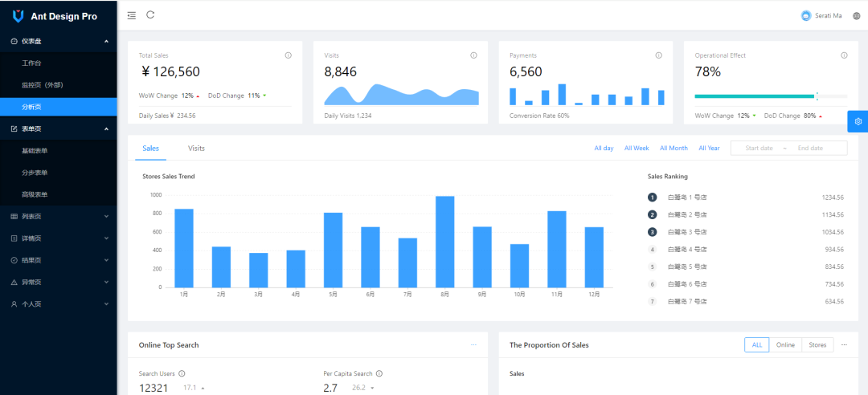Click the All Week link
Screen dimensions: 868x395
click(637, 149)
